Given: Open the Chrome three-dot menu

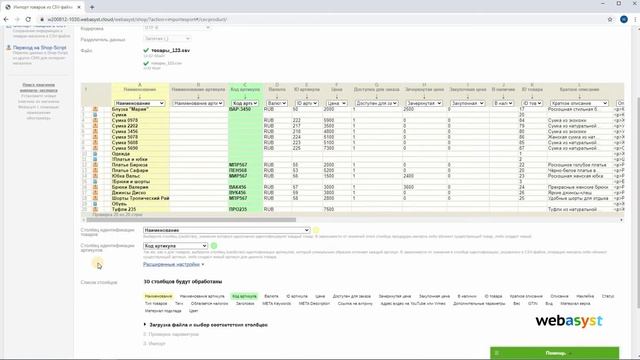Looking at the screenshot, I should click(635, 19).
